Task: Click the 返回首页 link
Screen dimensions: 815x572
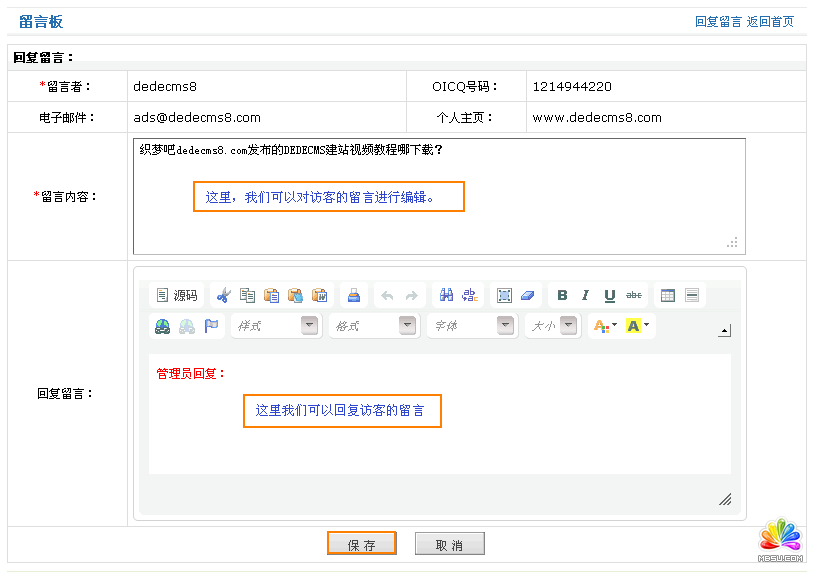Action: 770,21
